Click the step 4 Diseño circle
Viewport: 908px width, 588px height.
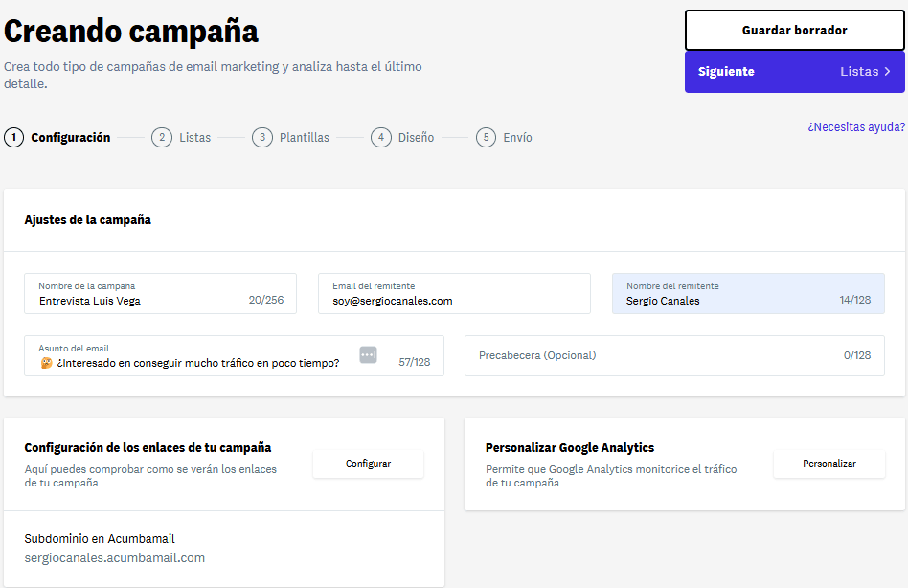pos(379,137)
